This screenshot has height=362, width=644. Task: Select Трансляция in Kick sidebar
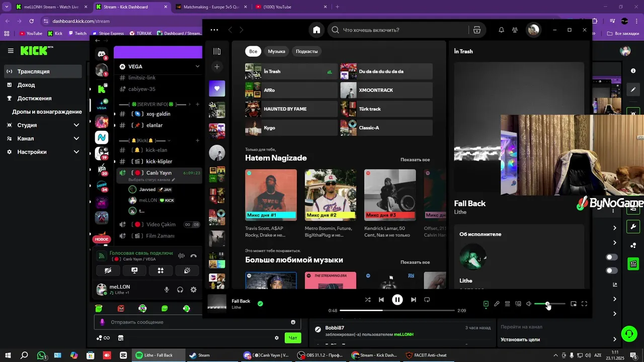[43, 71]
